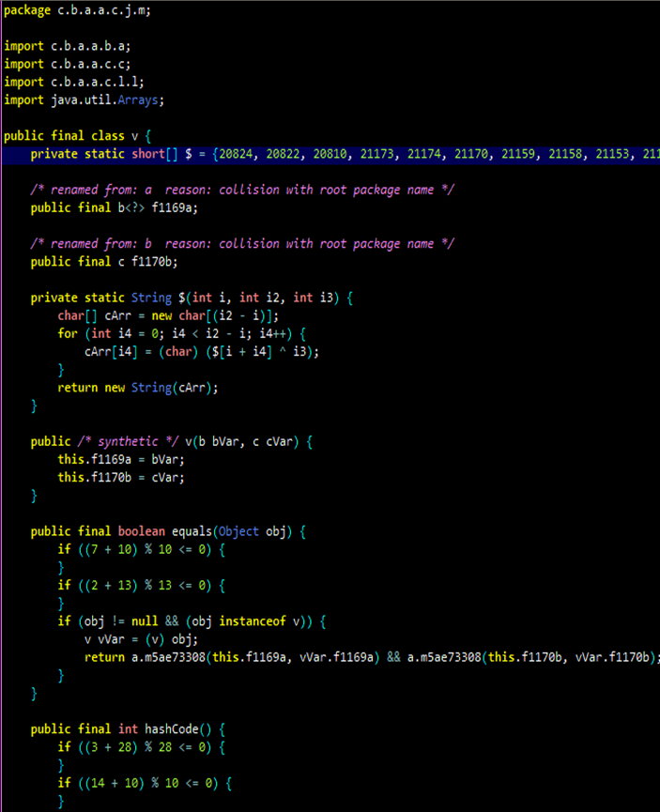
Task: Click the 'if ((2 + 13) % 13 <= 0)' line
Action: pos(142,586)
